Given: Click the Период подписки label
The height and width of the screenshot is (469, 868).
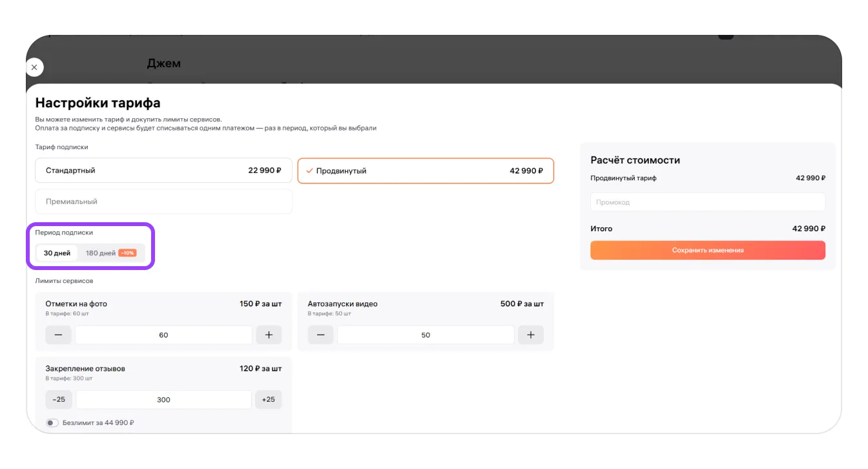Looking at the screenshot, I should 64,233.
